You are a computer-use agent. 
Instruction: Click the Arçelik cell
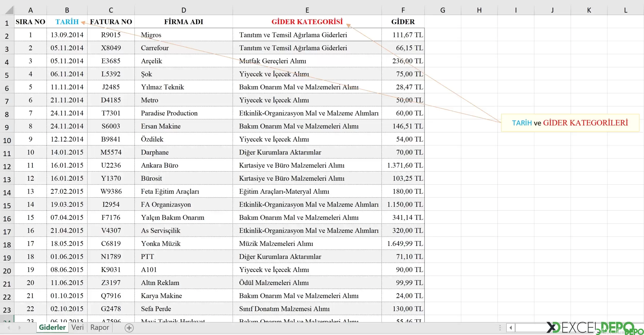tap(184, 61)
